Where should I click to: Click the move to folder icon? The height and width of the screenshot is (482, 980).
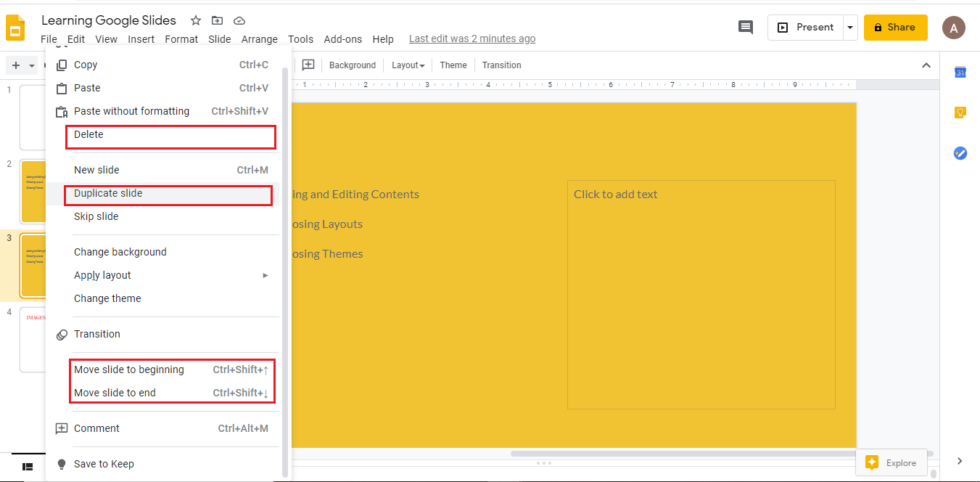point(217,20)
